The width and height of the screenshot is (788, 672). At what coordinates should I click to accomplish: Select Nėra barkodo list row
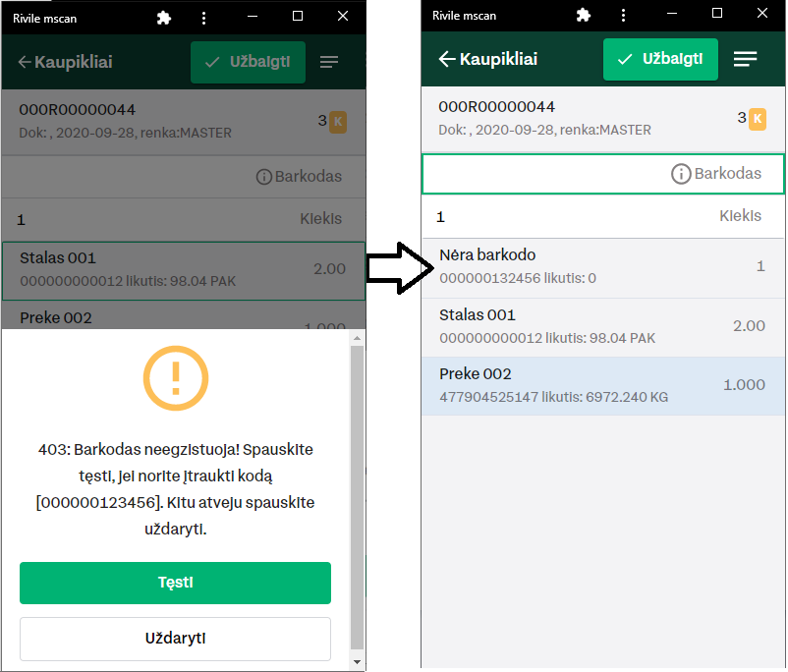603,268
